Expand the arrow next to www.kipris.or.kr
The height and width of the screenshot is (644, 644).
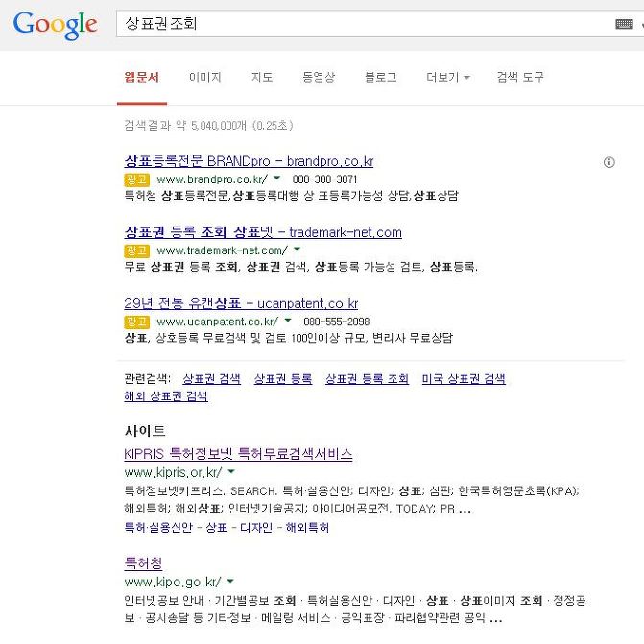point(231,471)
